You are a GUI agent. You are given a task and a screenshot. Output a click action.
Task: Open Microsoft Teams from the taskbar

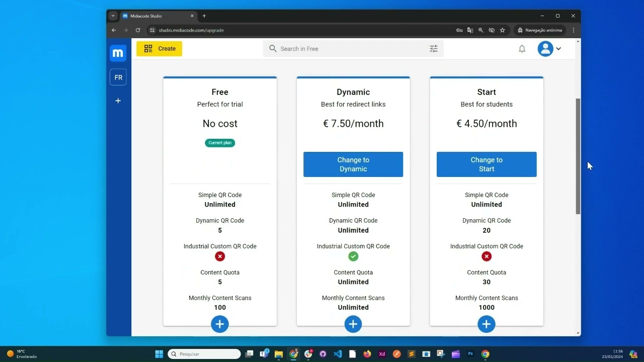[x=264, y=354]
